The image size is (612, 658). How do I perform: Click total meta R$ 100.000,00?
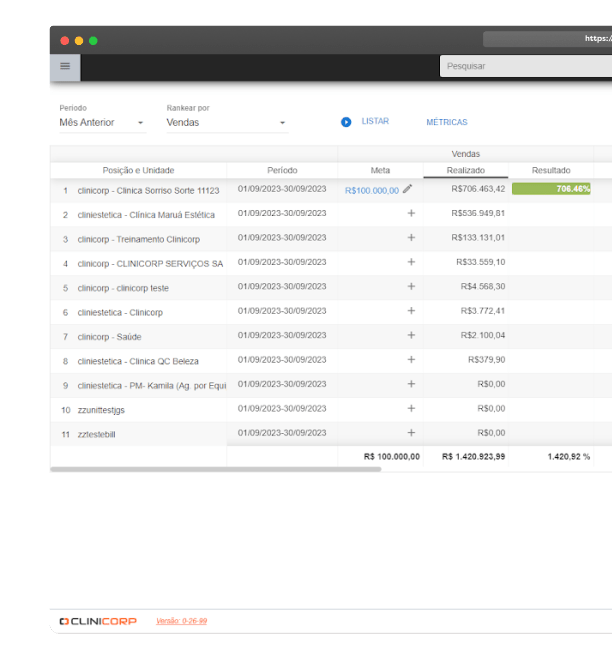392,457
